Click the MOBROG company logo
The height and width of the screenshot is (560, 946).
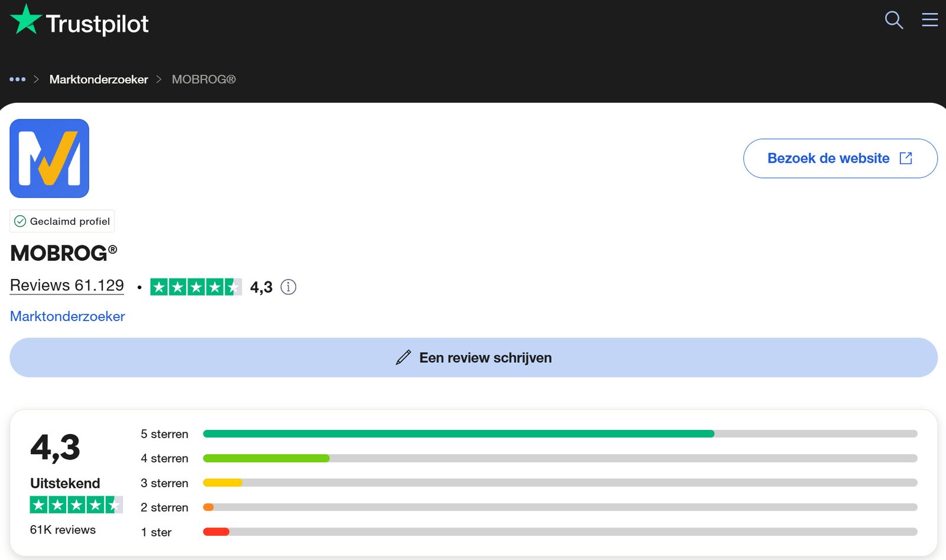pyautogui.click(x=49, y=158)
